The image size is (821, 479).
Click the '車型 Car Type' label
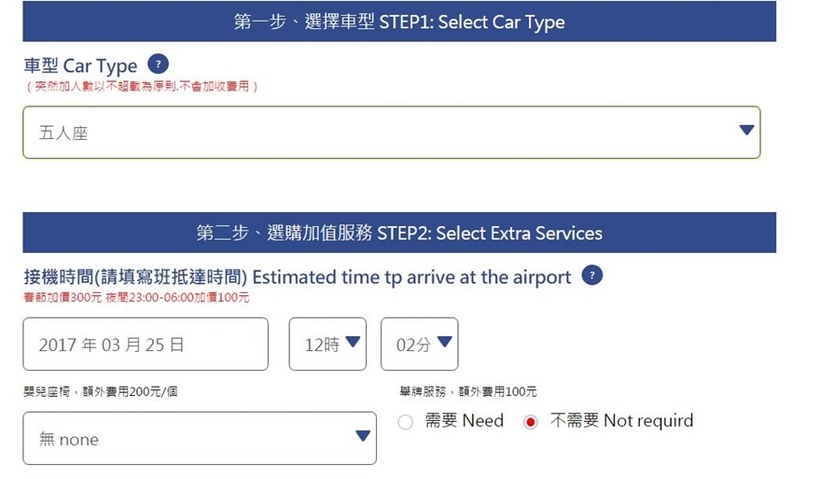pyautogui.click(x=80, y=66)
